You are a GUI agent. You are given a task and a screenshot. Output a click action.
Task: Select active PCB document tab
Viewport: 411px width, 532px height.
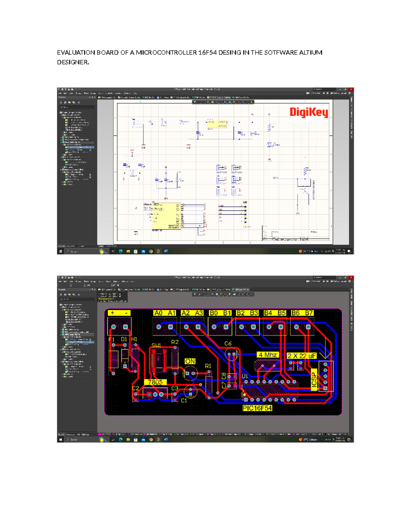(x=240, y=289)
